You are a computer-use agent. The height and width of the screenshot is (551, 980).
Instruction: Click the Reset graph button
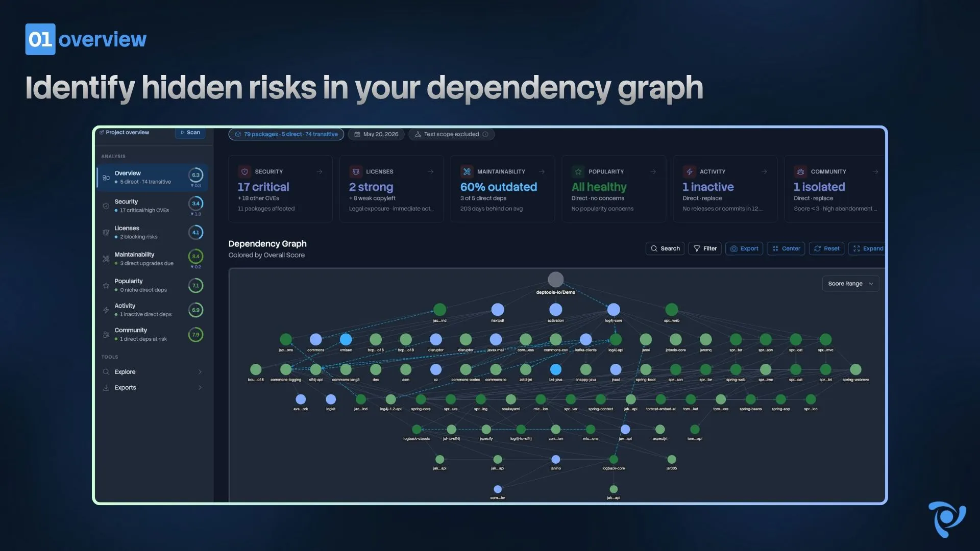tap(826, 248)
